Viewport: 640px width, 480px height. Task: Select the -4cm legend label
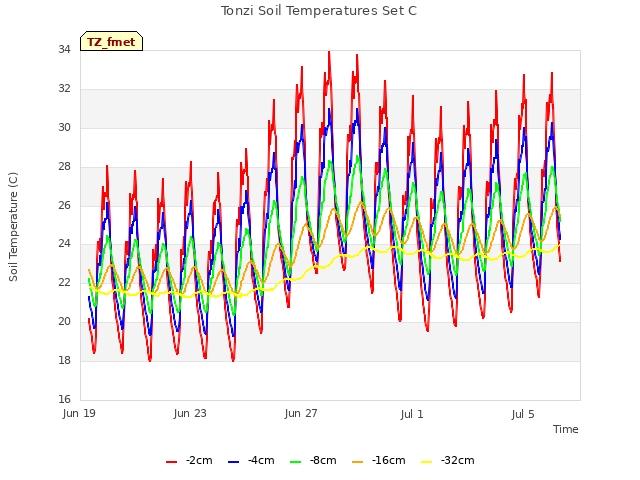pyautogui.click(x=261, y=460)
